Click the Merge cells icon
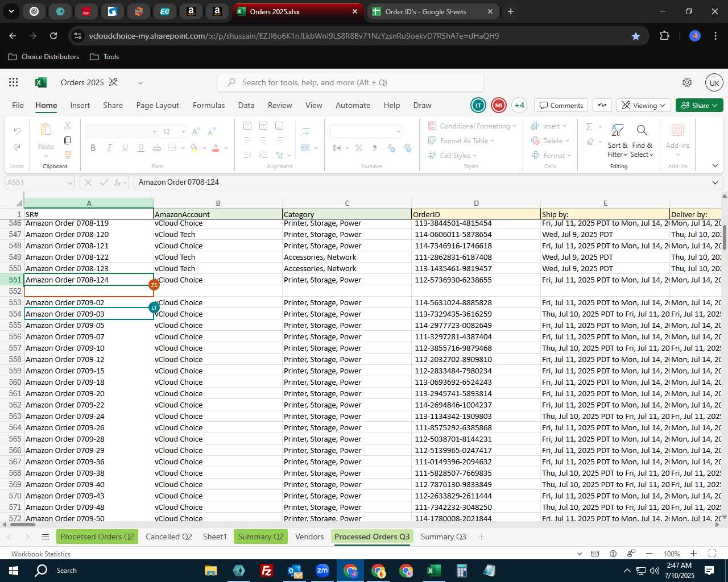This screenshot has height=582, width=728. pos(306,148)
